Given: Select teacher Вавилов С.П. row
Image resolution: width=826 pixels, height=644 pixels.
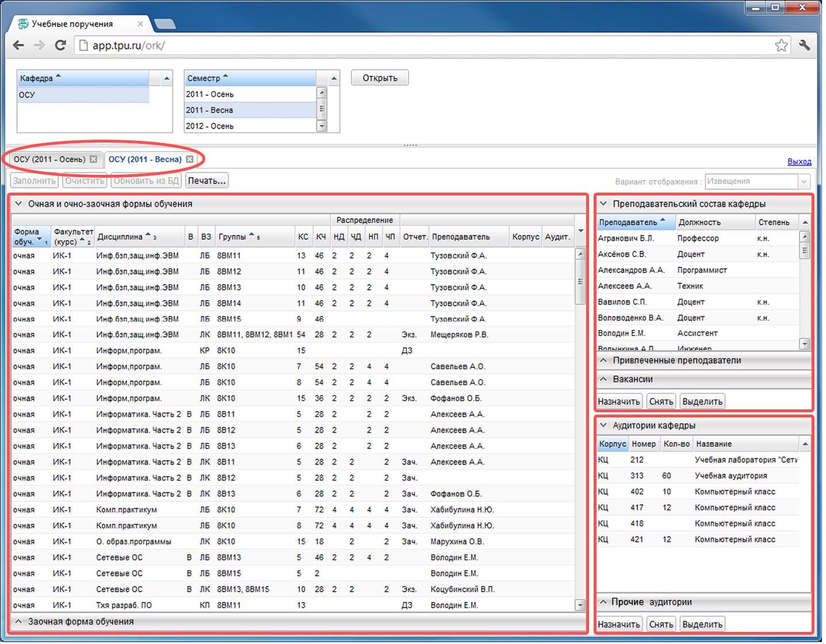Looking at the screenshot, I should 698,302.
